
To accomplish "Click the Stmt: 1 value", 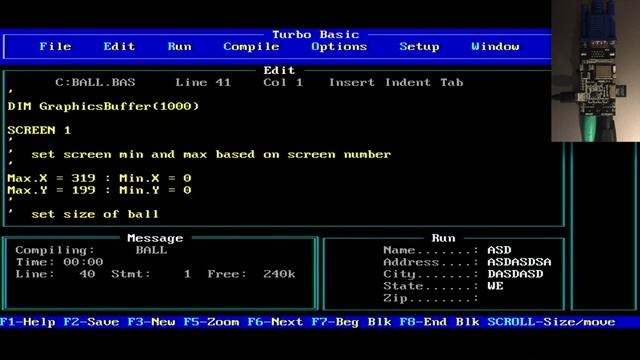I will [151, 274].
